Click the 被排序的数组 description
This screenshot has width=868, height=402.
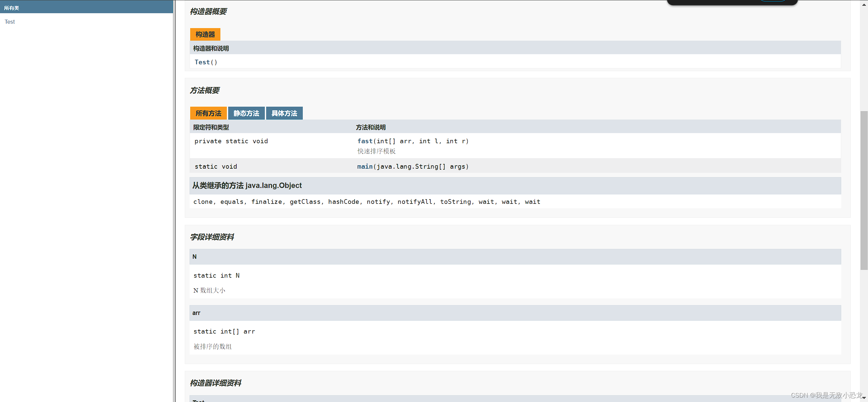point(213,346)
